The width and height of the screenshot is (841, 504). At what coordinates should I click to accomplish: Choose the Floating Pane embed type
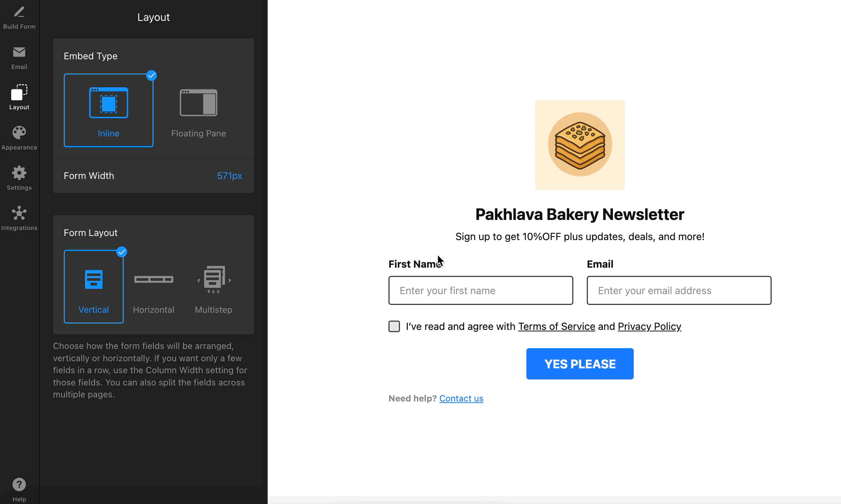click(198, 110)
